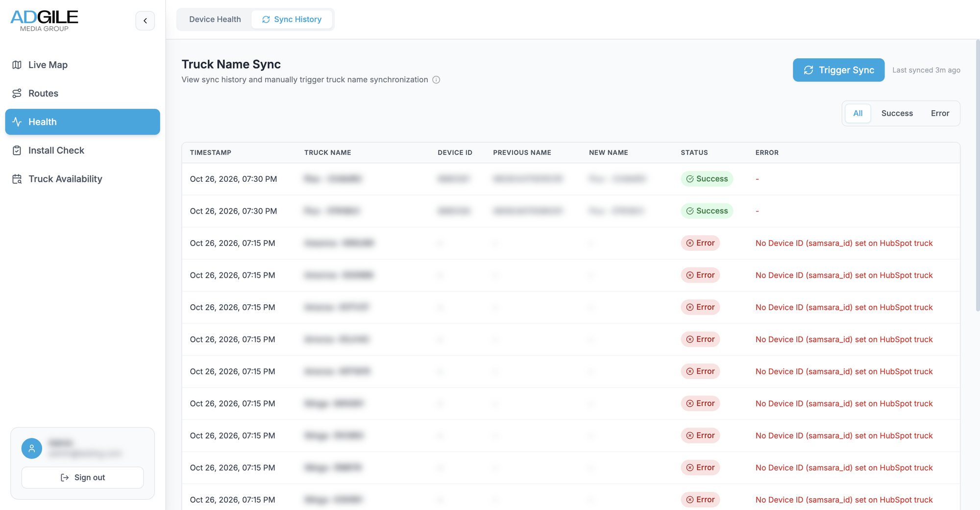Click the Timestamp column header

pos(211,152)
